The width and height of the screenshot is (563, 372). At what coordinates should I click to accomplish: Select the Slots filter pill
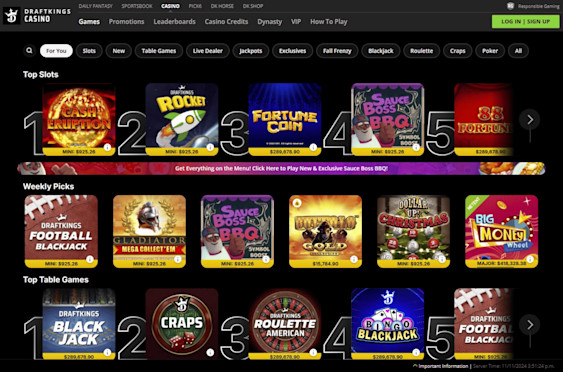(x=89, y=51)
